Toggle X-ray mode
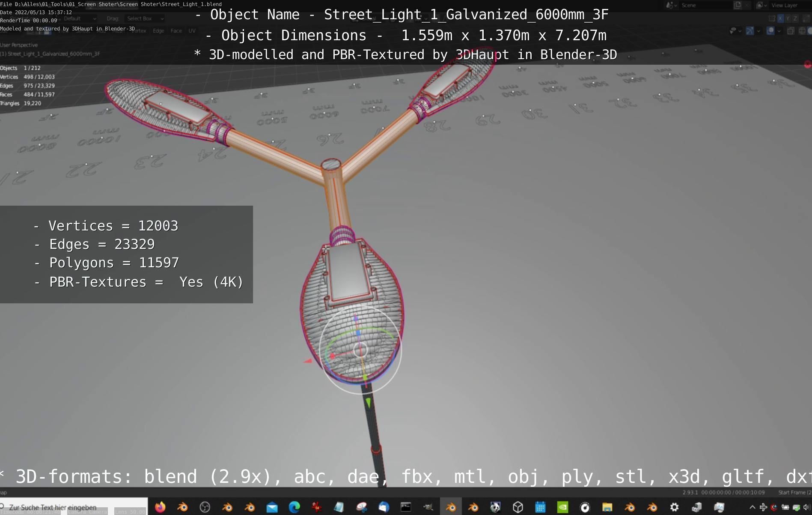 791,31
